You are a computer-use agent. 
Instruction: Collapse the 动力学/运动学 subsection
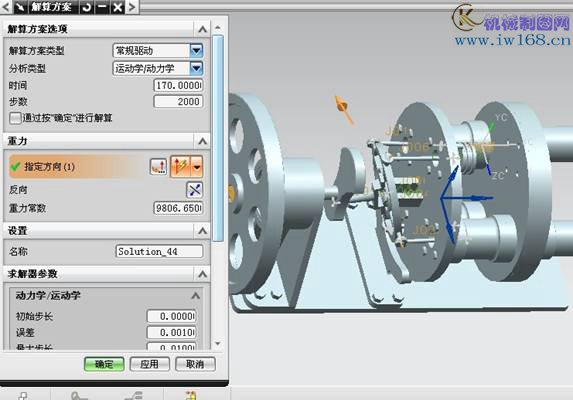coord(196,296)
